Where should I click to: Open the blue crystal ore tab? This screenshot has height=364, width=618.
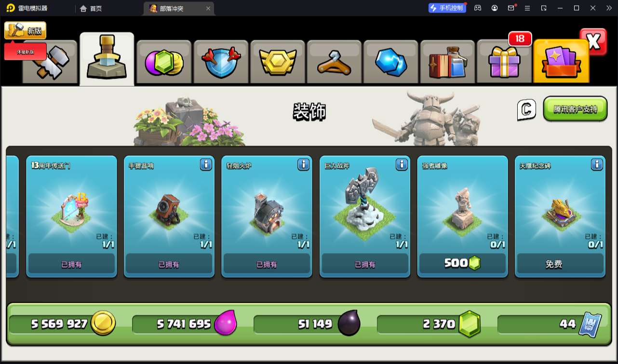coord(391,63)
